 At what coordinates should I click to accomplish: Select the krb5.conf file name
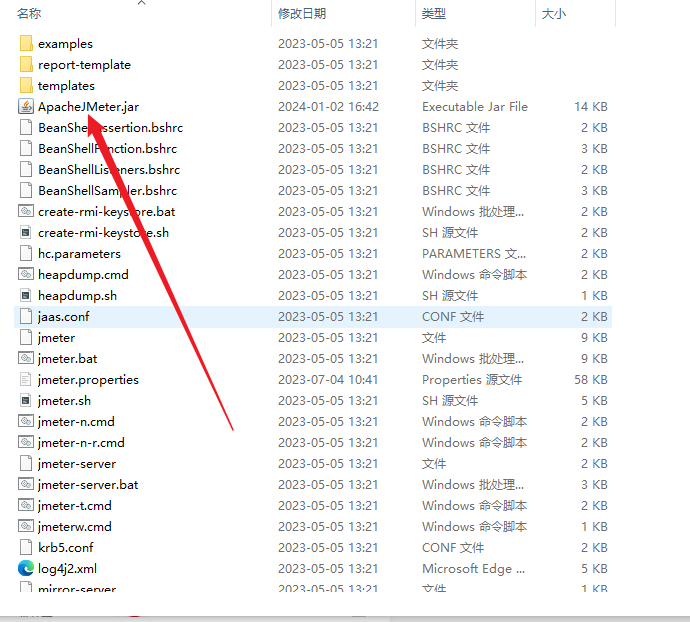66,548
